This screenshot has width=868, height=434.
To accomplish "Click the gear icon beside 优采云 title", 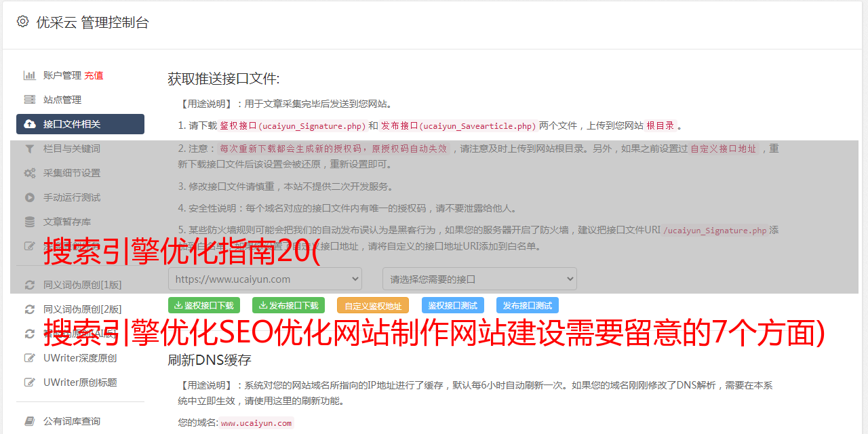I will [23, 22].
